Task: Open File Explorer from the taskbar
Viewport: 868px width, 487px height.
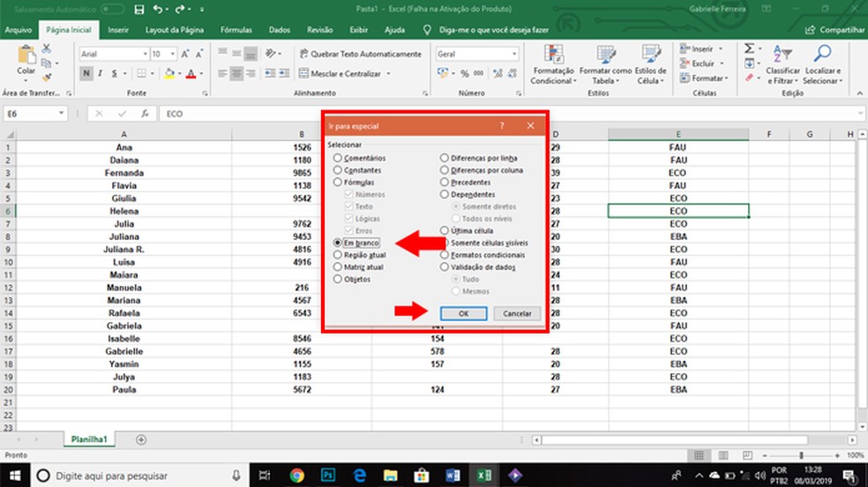Action: tap(390, 476)
